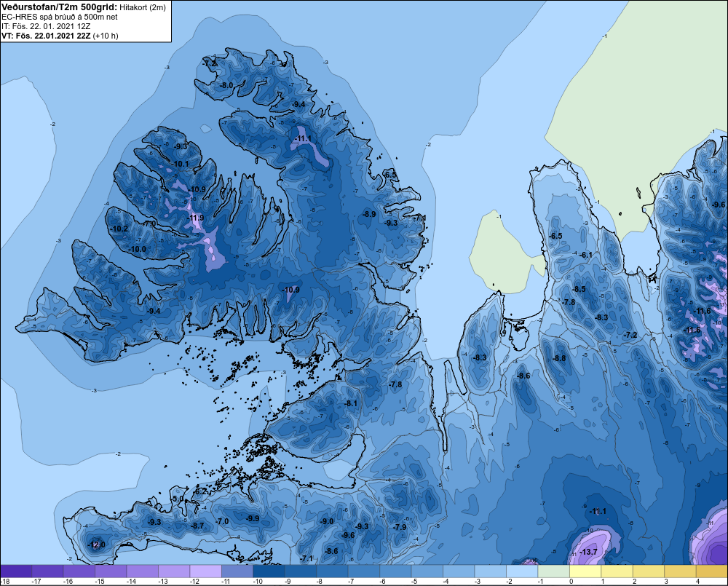Click the legend swatch between -10 and -9
The width and height of the screenshot is (728, 586).
(x=269, y=571)
